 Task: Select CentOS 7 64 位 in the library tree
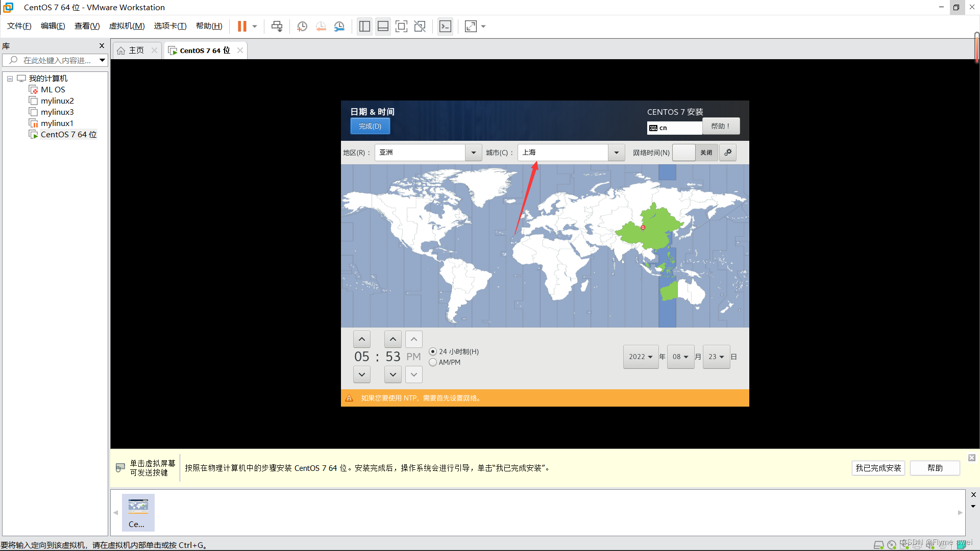tap(68, 135)
